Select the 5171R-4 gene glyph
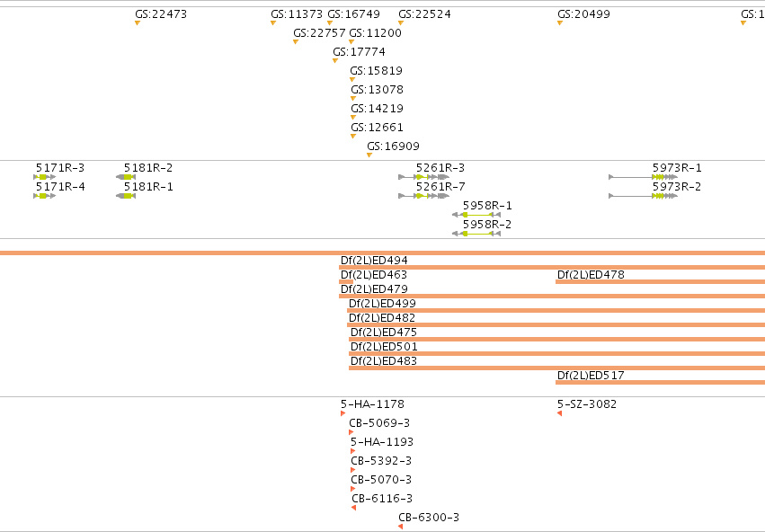765x532 pixels. coord(44,196)
